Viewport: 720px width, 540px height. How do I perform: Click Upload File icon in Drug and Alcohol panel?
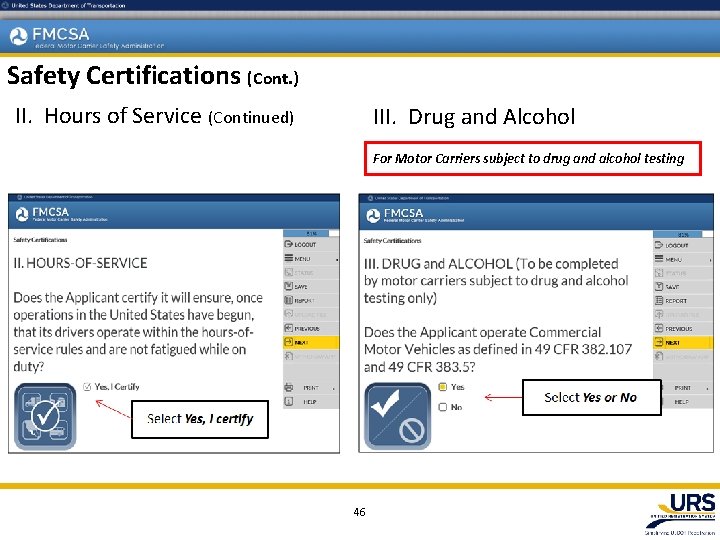tap(658, 315)
